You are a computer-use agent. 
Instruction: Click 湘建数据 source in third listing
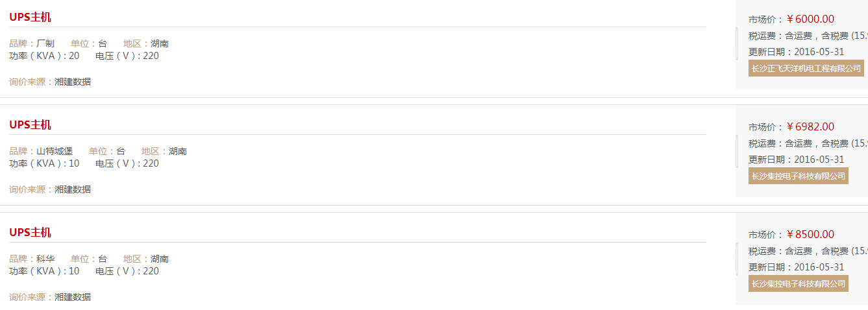coord(73,297)
